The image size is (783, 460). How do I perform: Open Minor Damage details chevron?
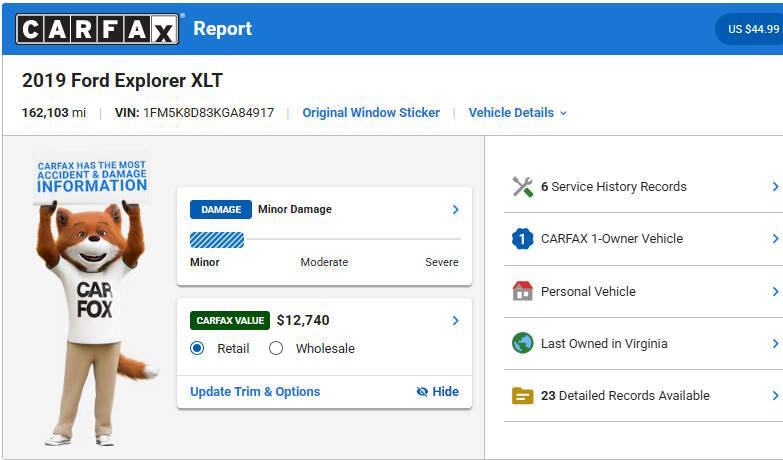click(x=455, y=209)
